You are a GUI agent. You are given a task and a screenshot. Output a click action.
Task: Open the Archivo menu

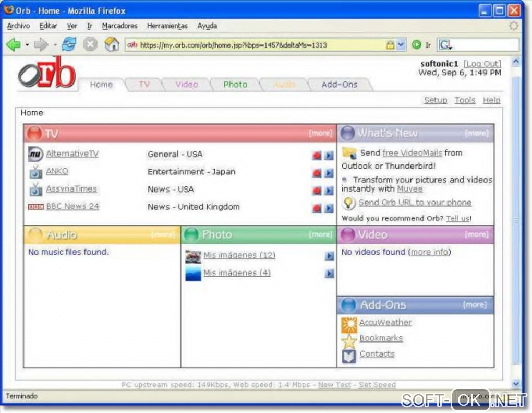click(x=18, y=26)
